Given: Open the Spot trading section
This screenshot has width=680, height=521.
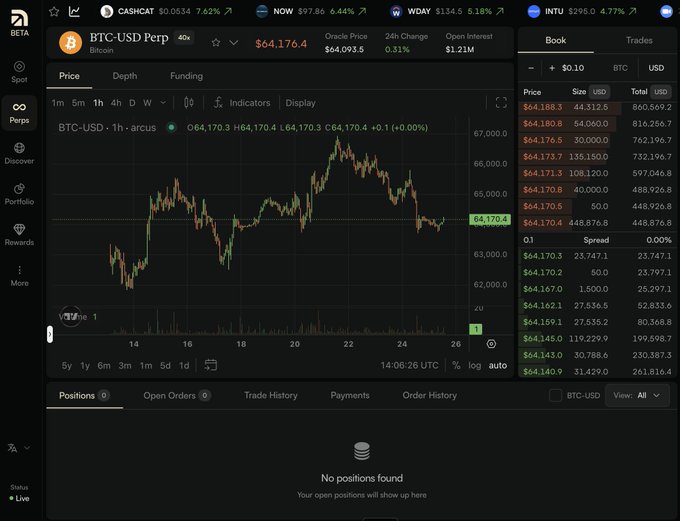Looking at the screenshot, I should pyautogui.click(x=19, y=72).
